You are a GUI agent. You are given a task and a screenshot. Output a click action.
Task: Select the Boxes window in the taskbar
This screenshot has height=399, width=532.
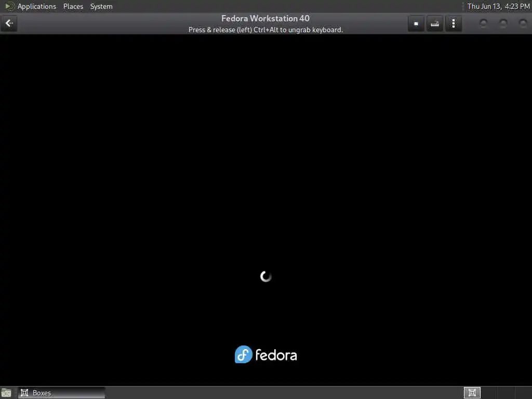pyautogui.click(x=61, y=393)
